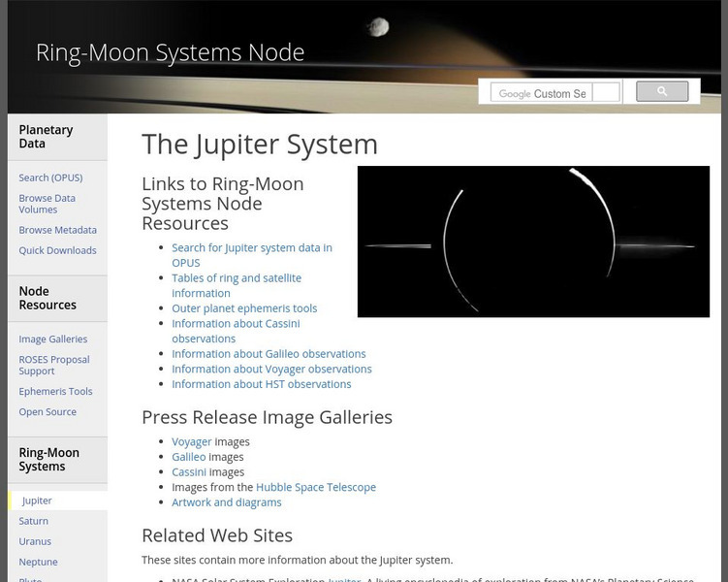Select Uranus in Ring-Moon Systems menu
728x582 pixels.
click(x=35, y=541)
